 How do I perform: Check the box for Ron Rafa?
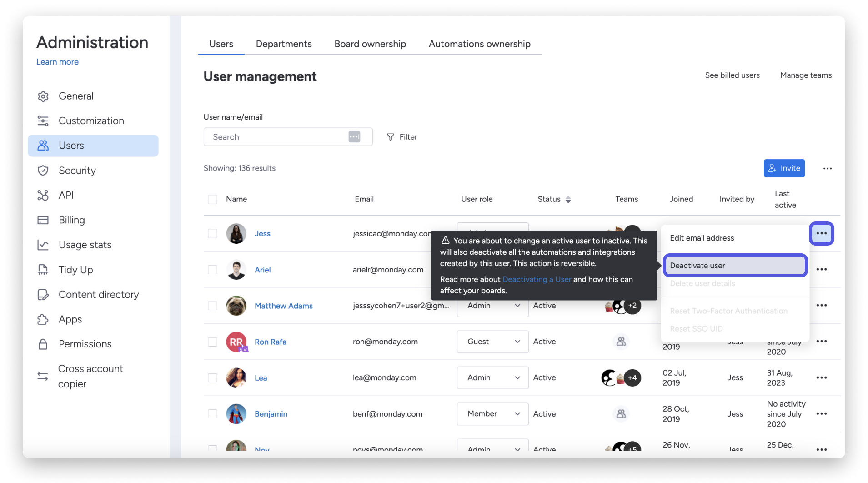pyautogui.click(x=212, y=342)
